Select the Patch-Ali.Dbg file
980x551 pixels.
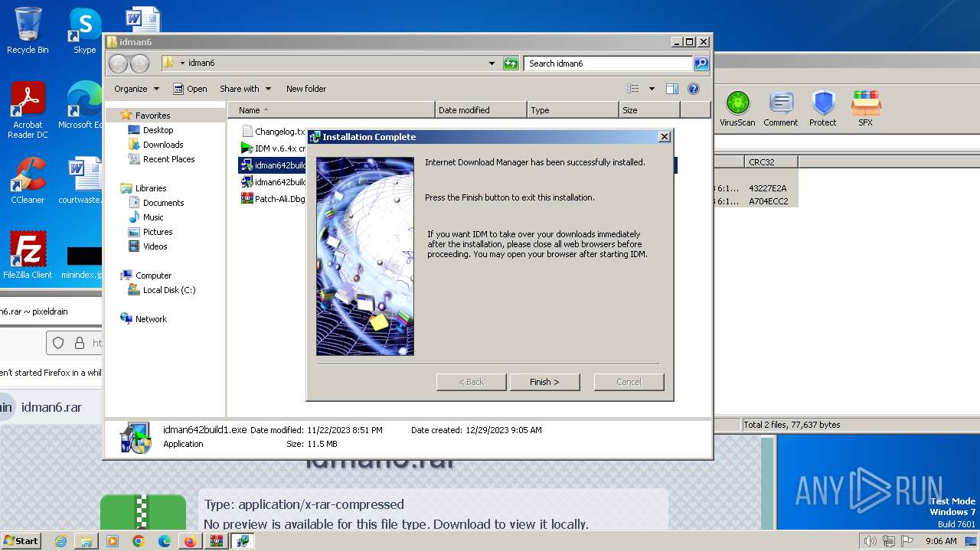pyautogui.click(x=273, y=199)
